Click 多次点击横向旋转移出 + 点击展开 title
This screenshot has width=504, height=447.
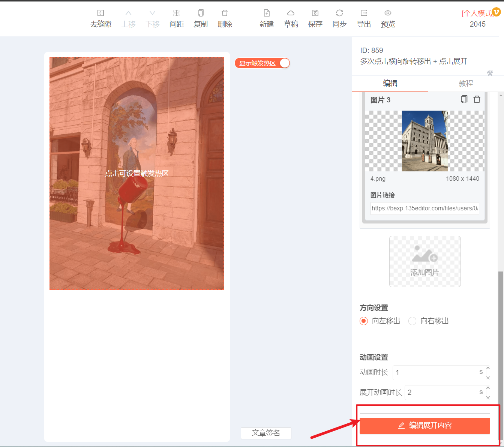coord(414,61)
